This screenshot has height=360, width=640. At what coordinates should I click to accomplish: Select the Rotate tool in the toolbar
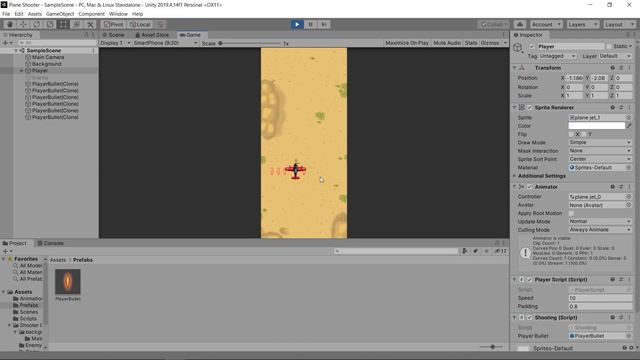pyautogui.click(x=37, y=24)
